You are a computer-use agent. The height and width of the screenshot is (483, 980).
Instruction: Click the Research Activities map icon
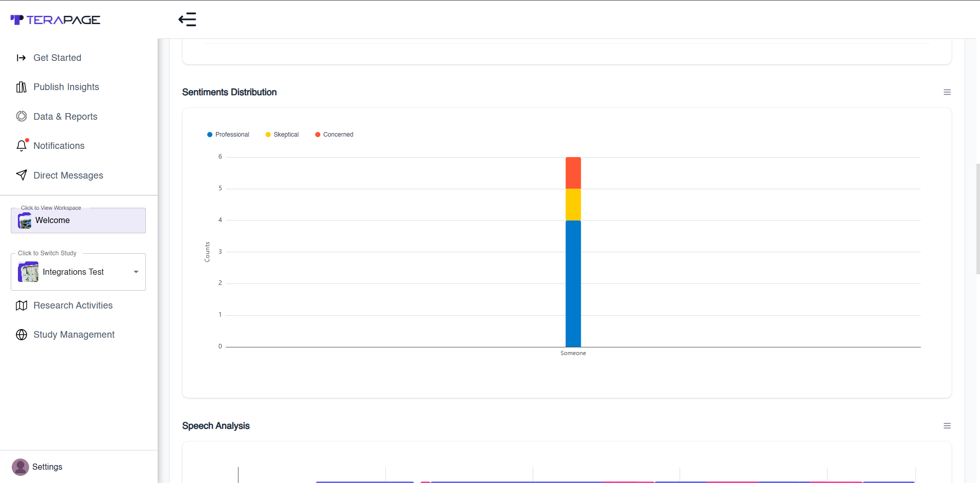(x=21, y=305)
